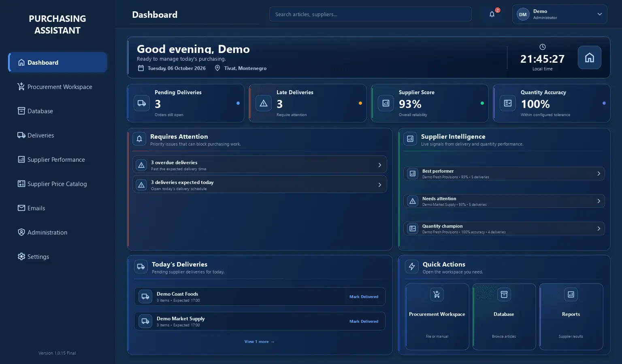Viewport: 622px width, 364px height.
Task: Open the Best performer row chevron
Action: (599, 174)
